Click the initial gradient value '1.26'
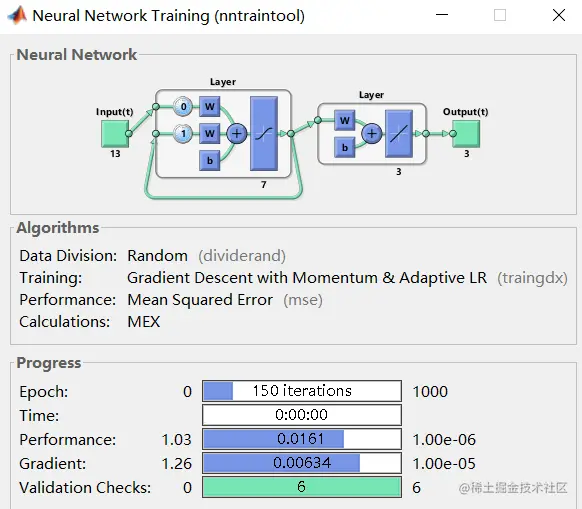This screenshot has width=582, height=509. pos(177,463)
